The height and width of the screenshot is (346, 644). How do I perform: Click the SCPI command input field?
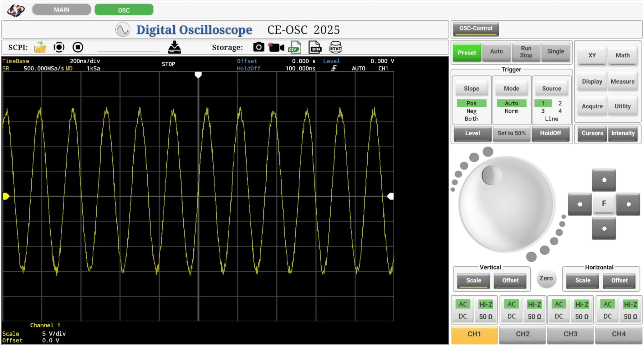tap(128, 47)
